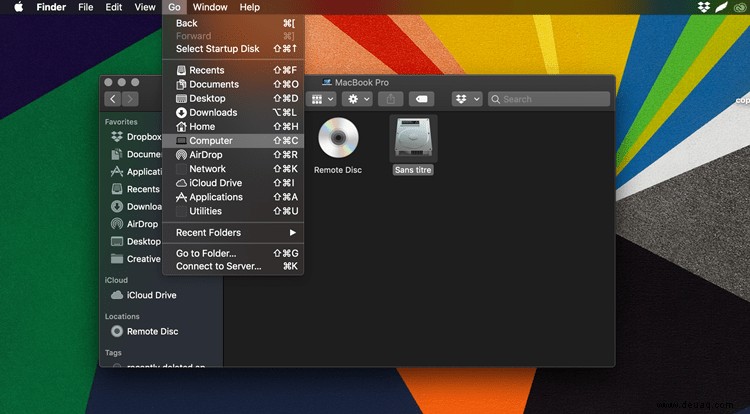Close the Finder window

click(109, 83)
